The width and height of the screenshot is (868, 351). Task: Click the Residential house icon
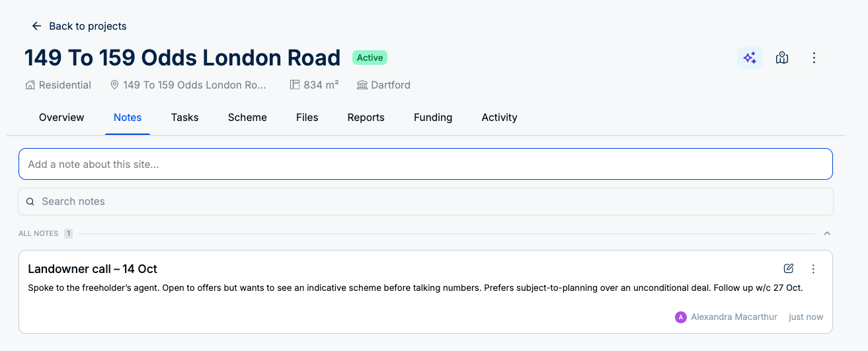[x=30, y=85]
